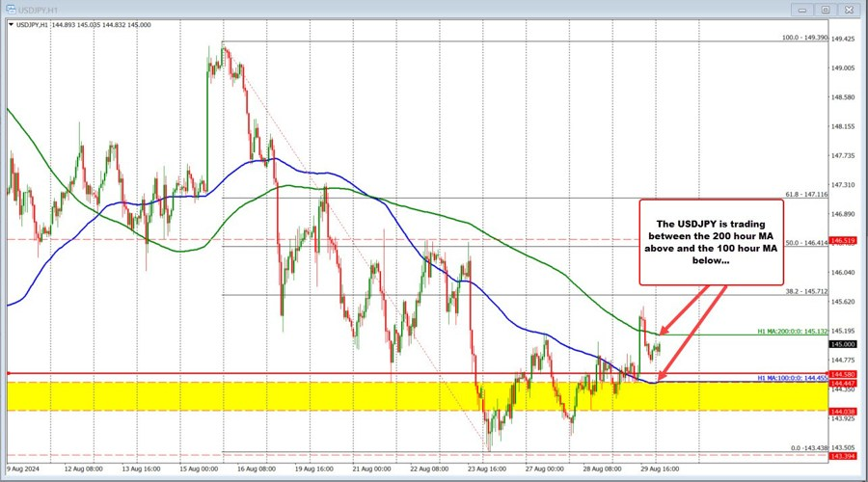Click the 16 Aug 08:00 time label
Screen dimensions: 868x482
[257, 469]
